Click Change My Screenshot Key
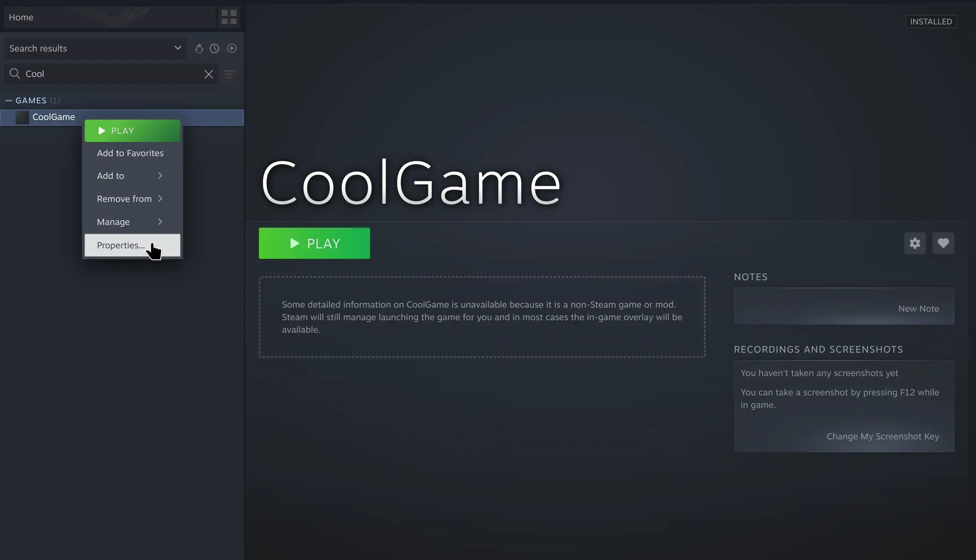The image size is (976, 560). point(882,436)
